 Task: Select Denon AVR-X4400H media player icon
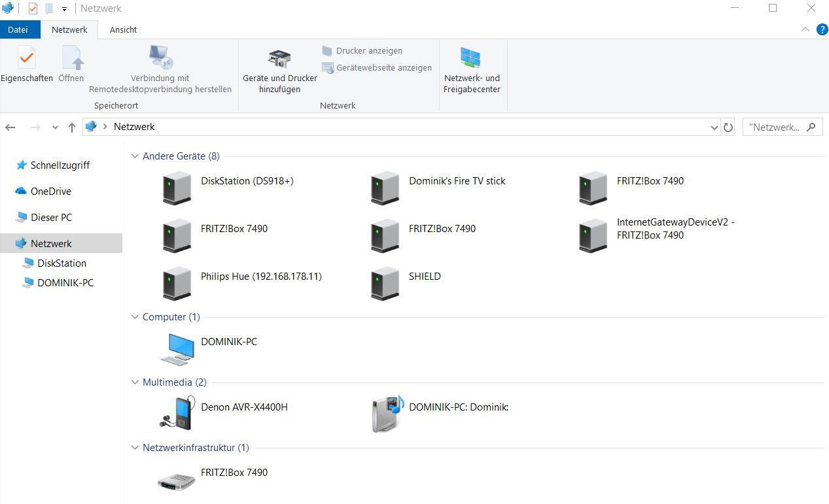(177, 414)
